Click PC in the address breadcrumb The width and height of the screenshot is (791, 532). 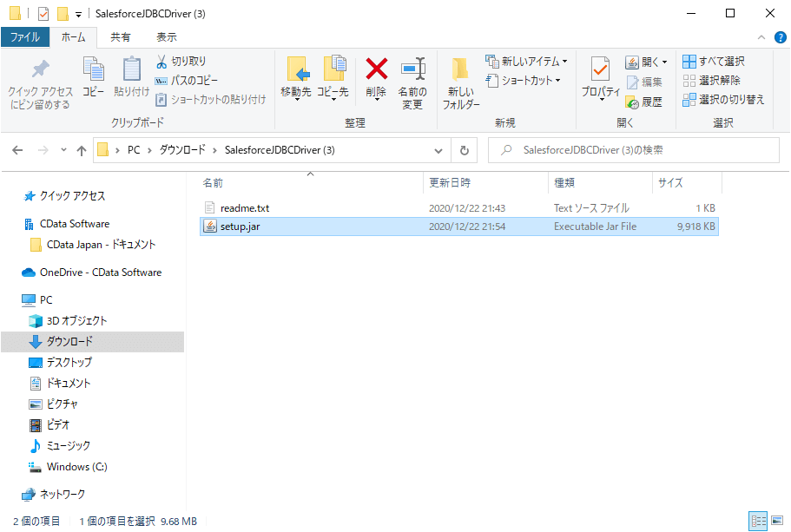pyautogui.click(x=134, y=150)
